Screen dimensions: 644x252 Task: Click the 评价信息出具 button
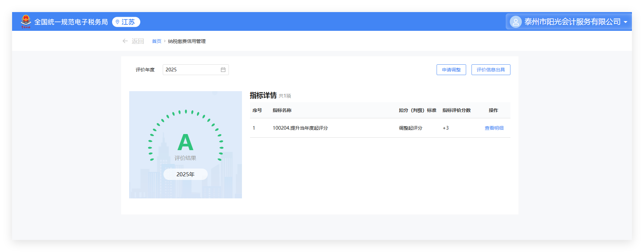[491, 70]
